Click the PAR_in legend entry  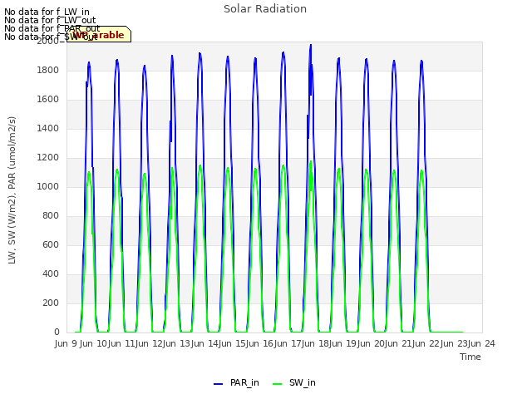tap(236, 382)
